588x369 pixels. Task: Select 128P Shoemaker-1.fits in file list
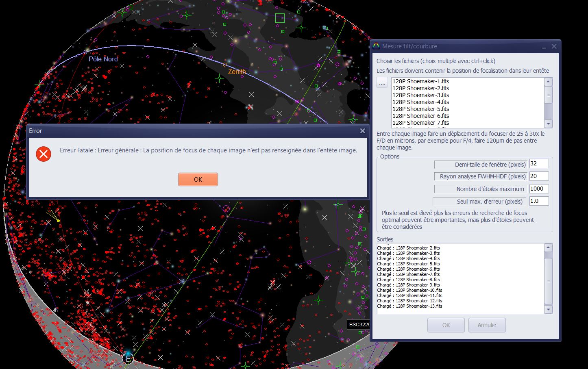click(420, 81)
